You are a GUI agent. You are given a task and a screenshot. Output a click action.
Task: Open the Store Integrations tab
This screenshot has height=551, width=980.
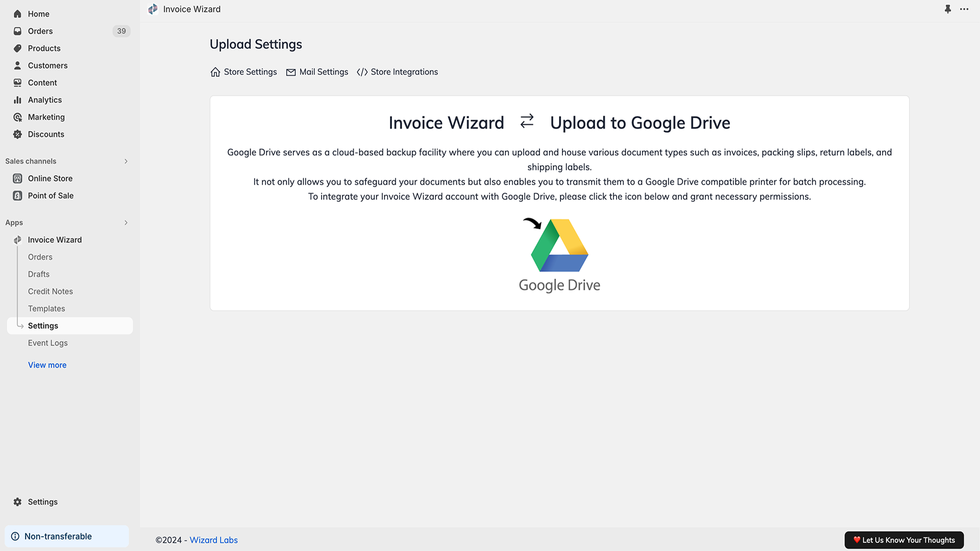[397, 72]
